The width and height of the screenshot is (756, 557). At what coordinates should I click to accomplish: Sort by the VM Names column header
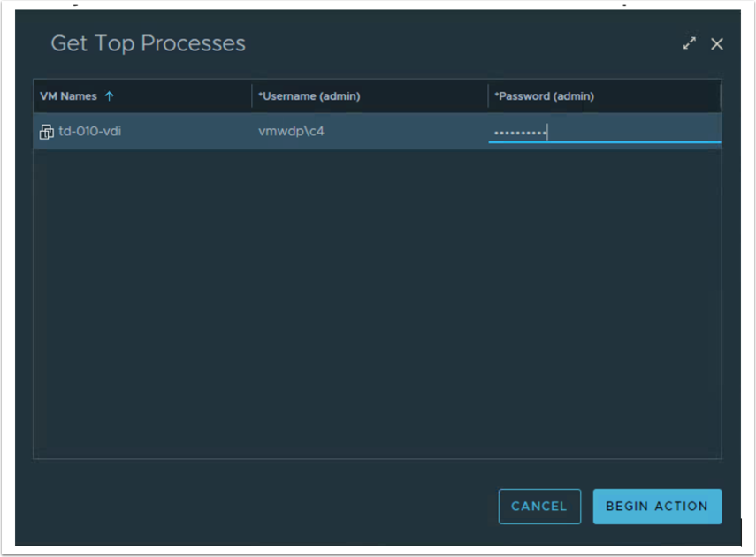pyautogui.click(x=68, y=96)
